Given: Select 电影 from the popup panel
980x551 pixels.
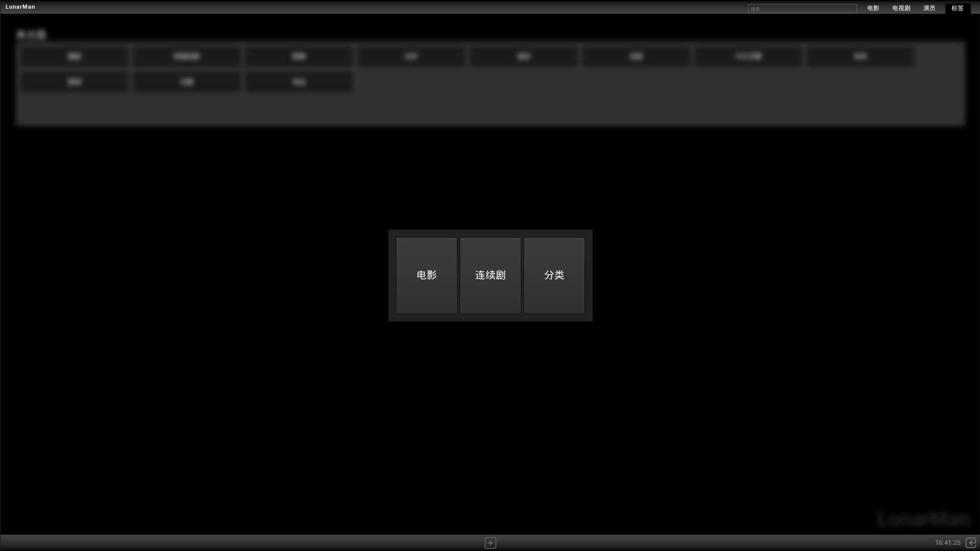Looking at the screenshot, I should point(427,275).
